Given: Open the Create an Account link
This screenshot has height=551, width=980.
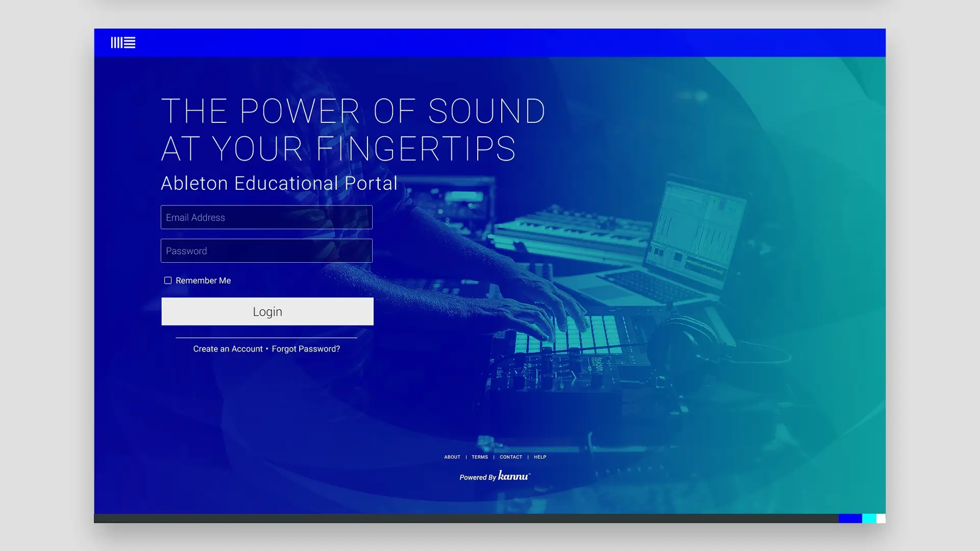Looking at the screenshot, I should click(228, 349).
